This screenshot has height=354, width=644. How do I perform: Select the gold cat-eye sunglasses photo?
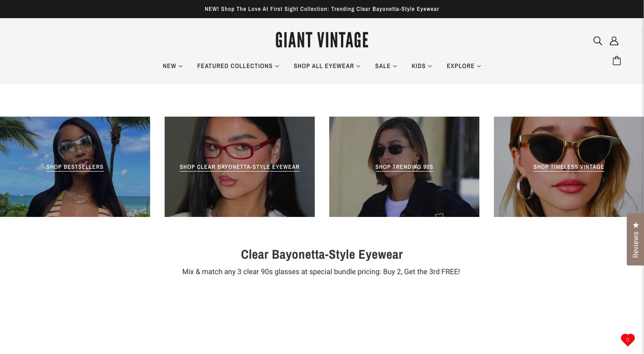[x=569, y=167]
